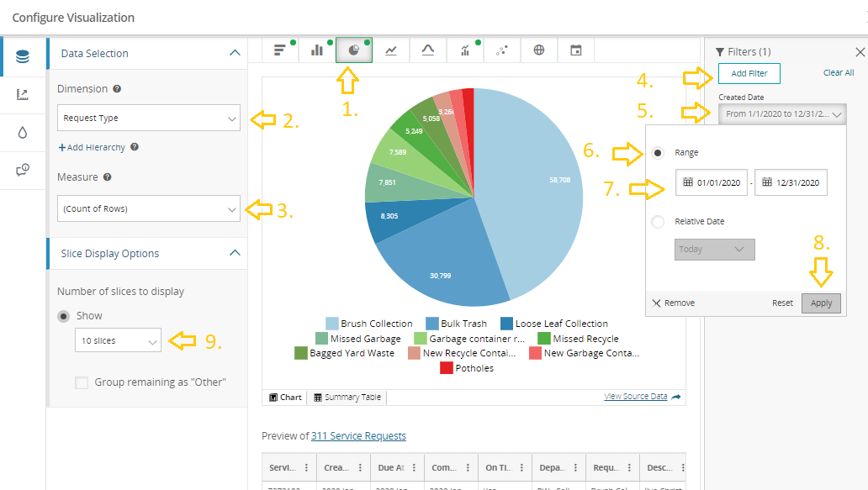
Task: Open the Axis settings sidebar icon
Action: (23, 95)
